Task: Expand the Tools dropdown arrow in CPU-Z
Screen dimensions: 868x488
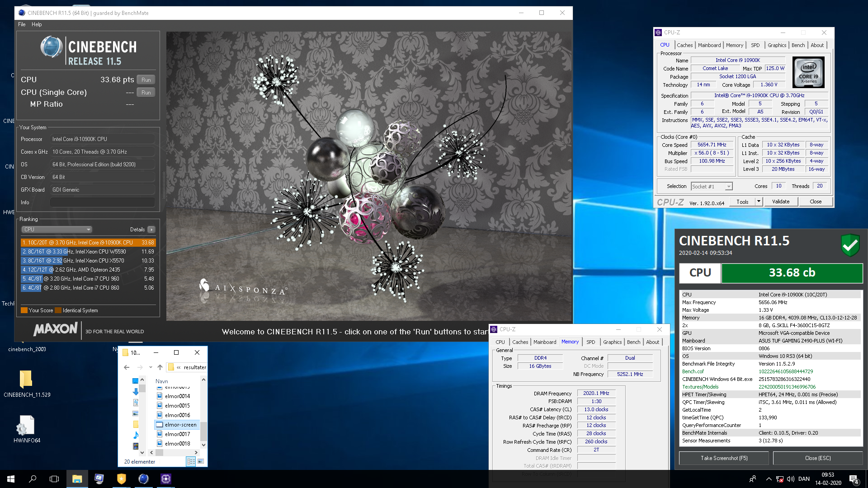Action: 759,202
